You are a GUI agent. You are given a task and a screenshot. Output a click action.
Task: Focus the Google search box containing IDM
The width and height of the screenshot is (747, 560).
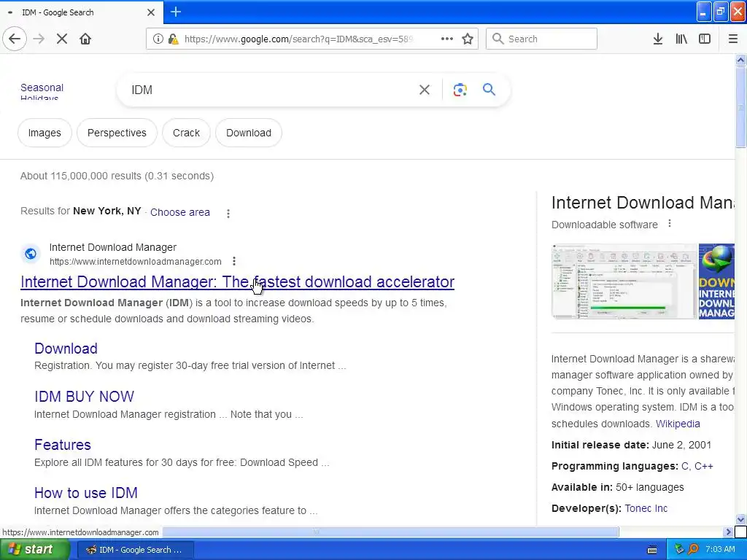click(271, 90)
